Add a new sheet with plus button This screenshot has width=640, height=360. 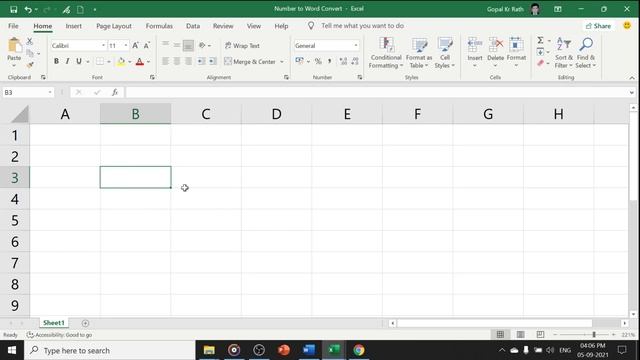click(85, 323)
